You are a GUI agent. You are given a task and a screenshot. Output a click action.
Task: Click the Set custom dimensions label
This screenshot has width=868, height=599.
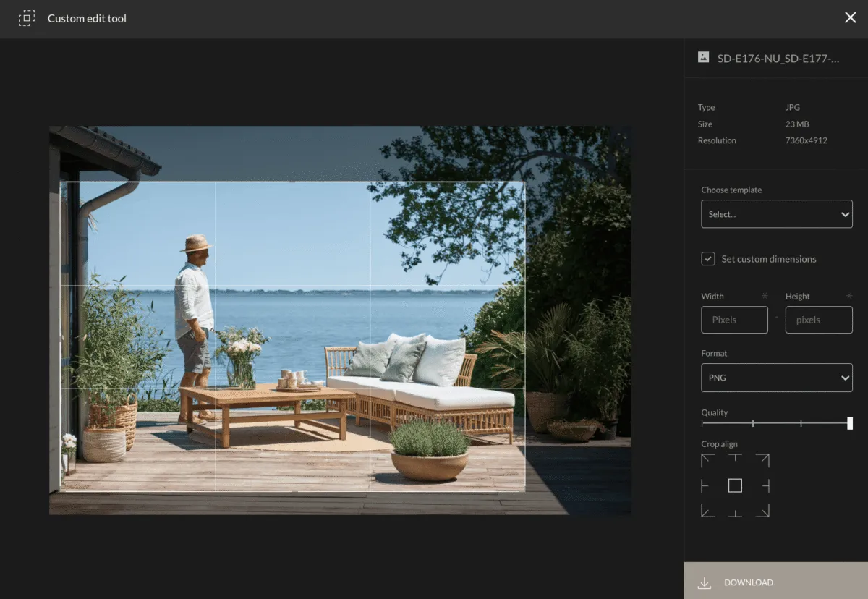769,259
